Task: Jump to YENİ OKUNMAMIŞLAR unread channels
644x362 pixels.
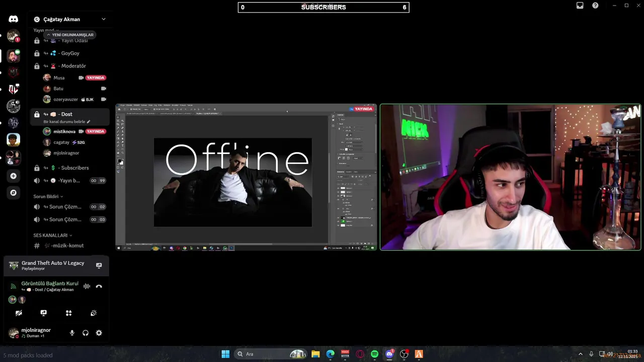Action: pyautogui.click(x=70, y=35)
